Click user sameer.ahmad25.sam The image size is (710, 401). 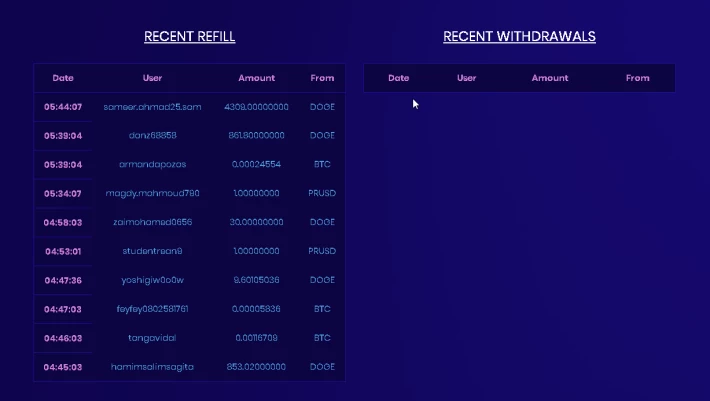[x=152, y=107]
